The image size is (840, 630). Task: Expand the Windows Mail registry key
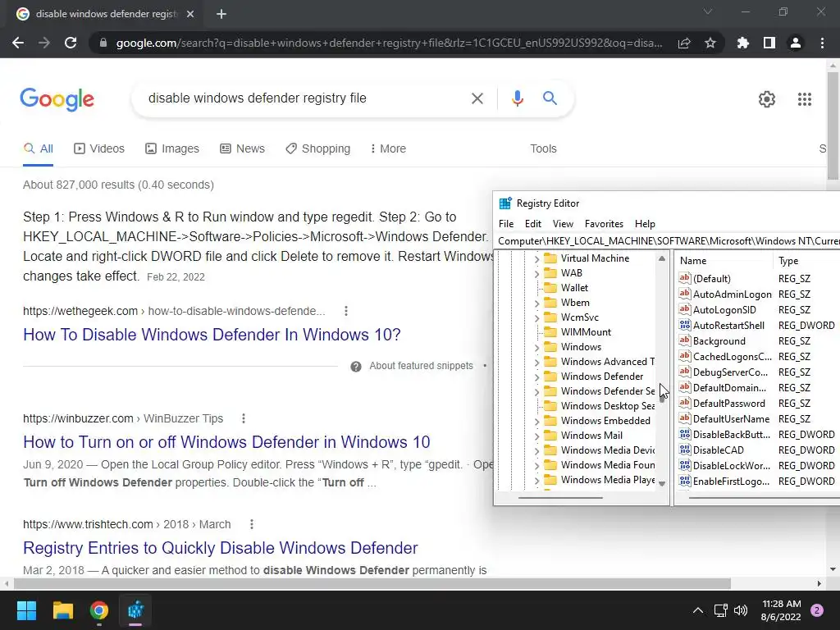536,436
